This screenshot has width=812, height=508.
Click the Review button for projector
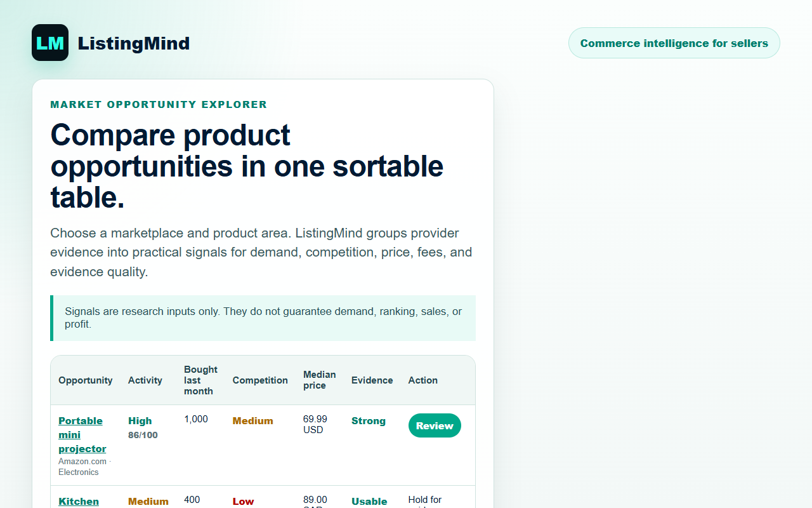[x=435, y=425]
